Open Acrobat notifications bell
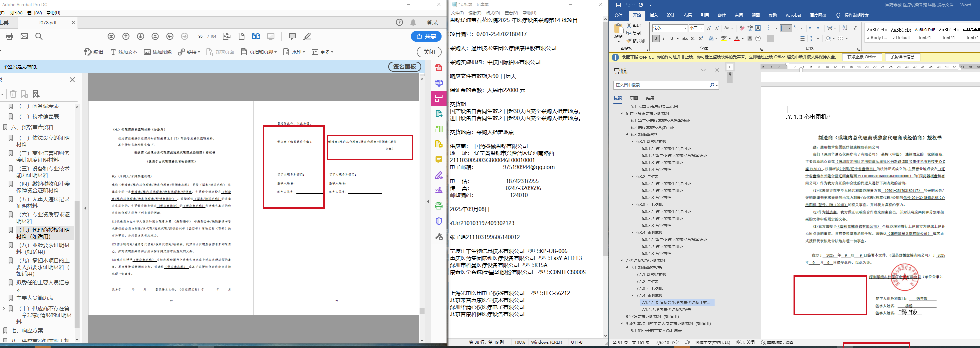980x348 pixels. point(413,22)
